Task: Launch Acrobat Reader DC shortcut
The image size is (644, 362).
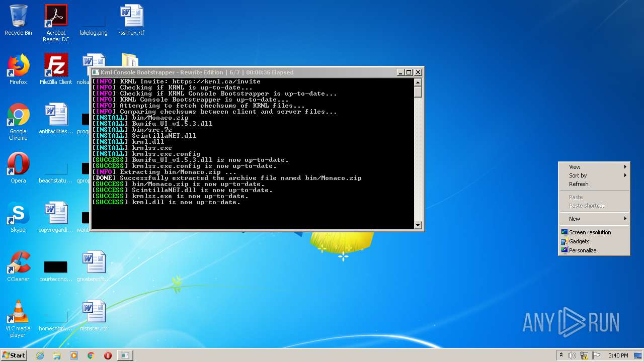Action: tap(56, 23)
